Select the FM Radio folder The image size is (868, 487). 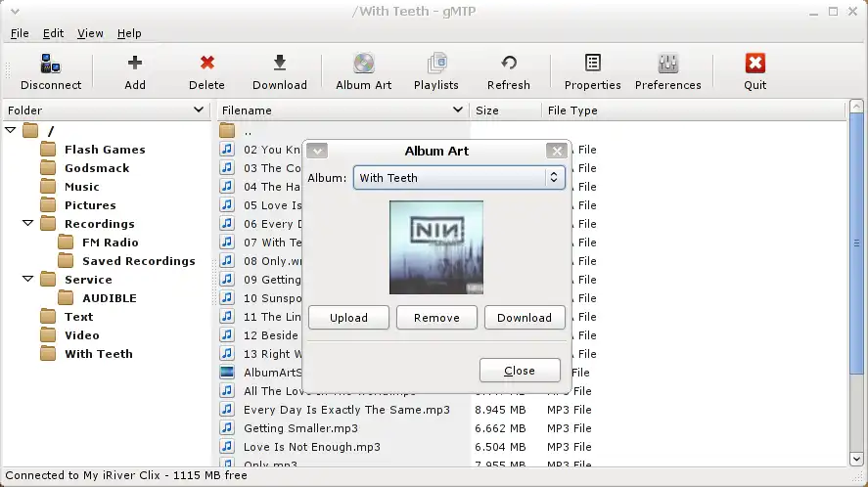[111, 243]
